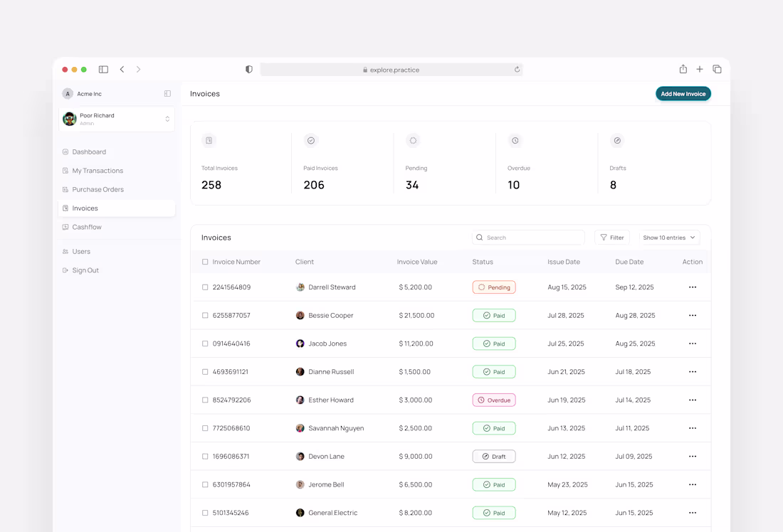Image resolution: width=783 pixels, height=532 pixels.
Task: Open actions menu for Dianne Russell invoice
Action: [692, 372]
